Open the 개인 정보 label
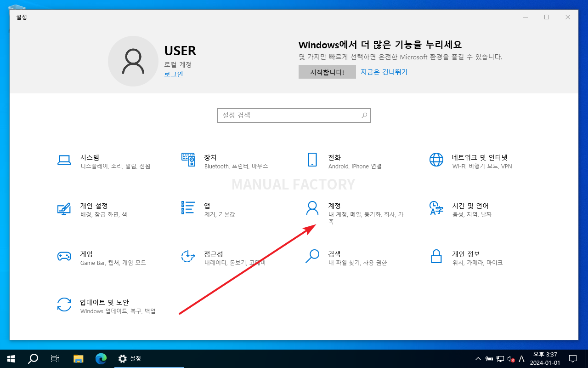This screenshot has height=368, width=588. pos(466,254)
